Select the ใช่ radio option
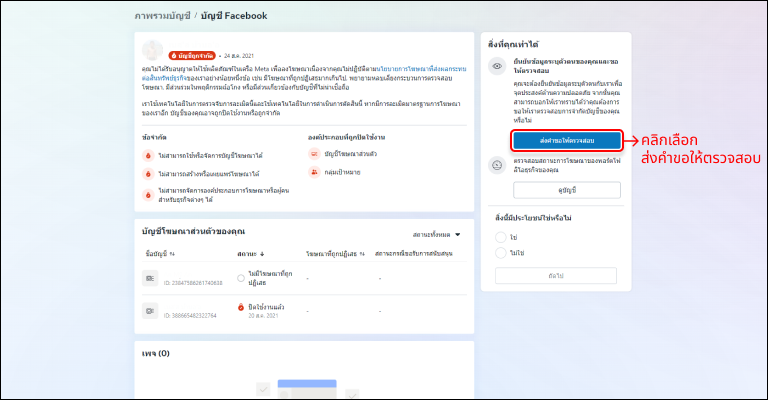The width and height of the screenshot is (768, 400). coord(501,237)
